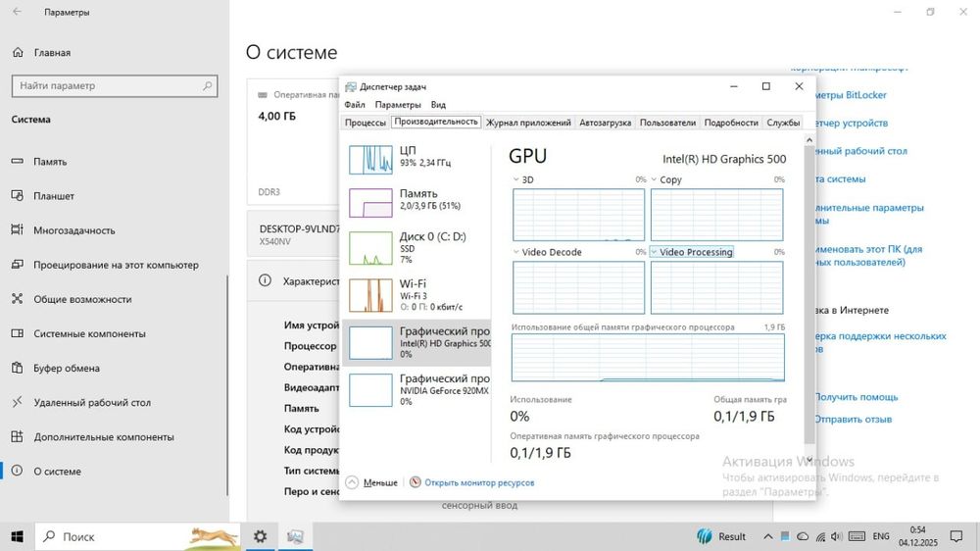Image resolution: width=980 pixels, height=551 pixels.
Task: Switch to the Автозагрузка tab
Action: [x=605, y=123]
